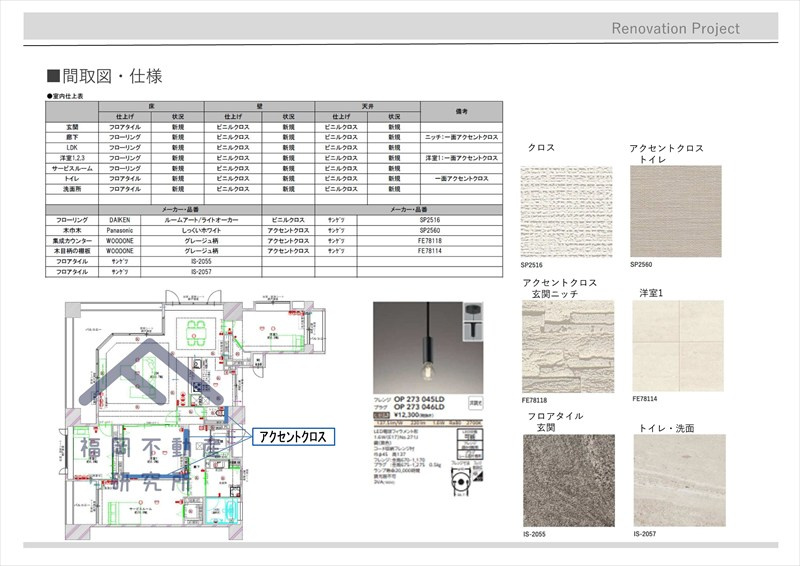Click the apartment floor plan drawing

point(196,415)
